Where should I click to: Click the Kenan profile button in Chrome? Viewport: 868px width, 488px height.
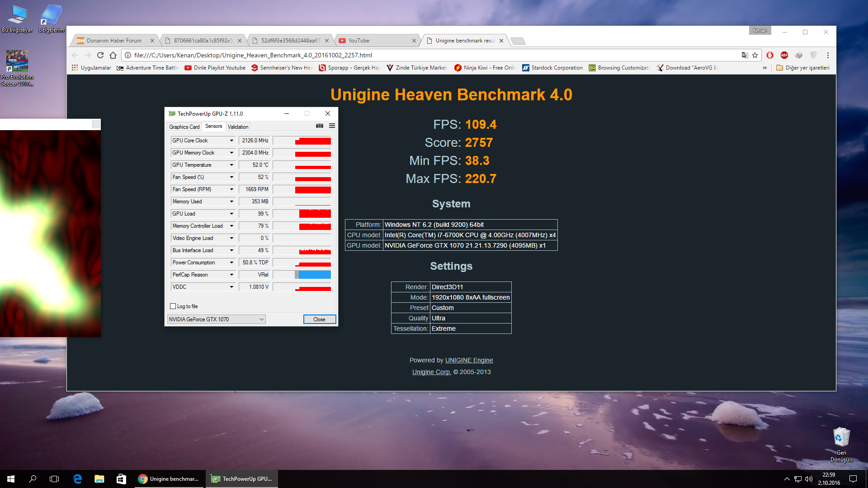click(x=760, y=30)
